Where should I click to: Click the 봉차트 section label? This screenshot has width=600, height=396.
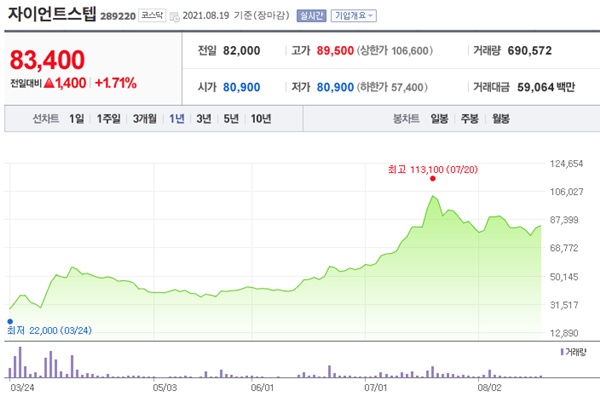pos(406,119)
